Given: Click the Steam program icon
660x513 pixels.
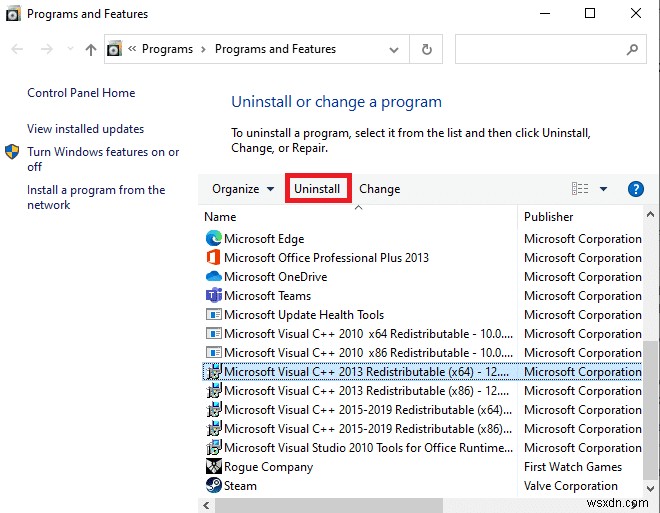Looking at the screenshot, I should (x=213, y=486).
